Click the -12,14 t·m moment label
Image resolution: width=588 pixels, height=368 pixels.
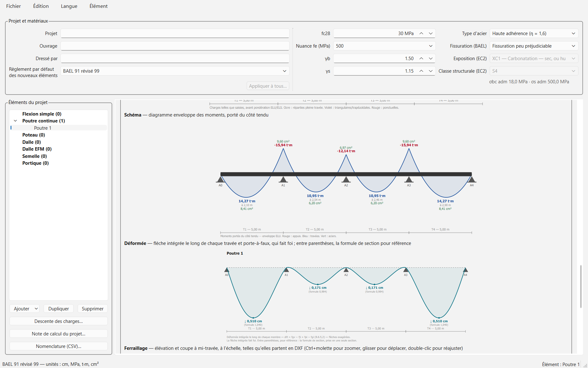coord(346,151)
